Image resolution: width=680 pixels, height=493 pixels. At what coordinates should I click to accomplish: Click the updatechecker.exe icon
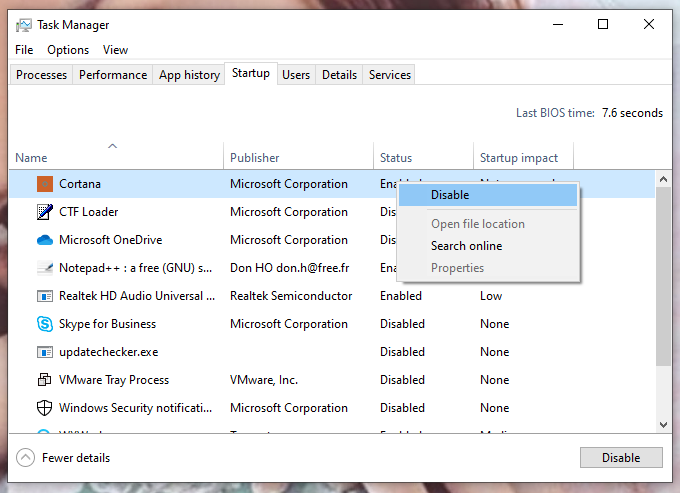point(45,352)
